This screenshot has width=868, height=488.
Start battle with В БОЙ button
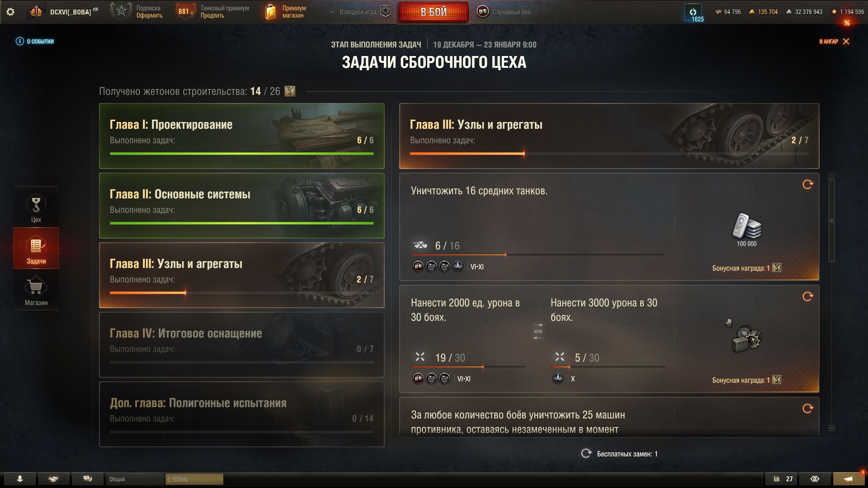pyautogui.click(x=434, y=12)
